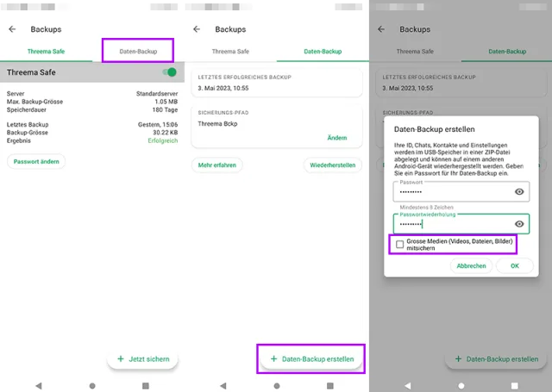Image resolution: width=552 pixels, height=392 pixels.
Task: Open Daten-Backup tab on first screen
Action: tap(138, 52)
